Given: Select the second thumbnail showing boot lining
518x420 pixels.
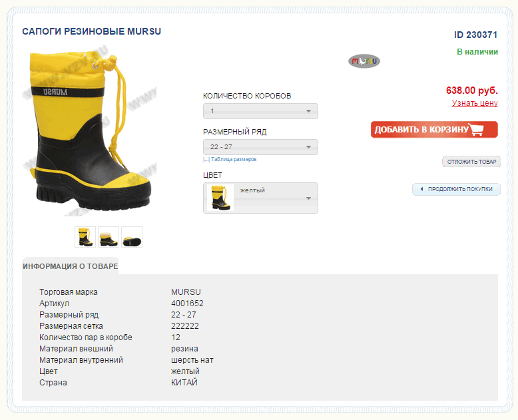Looking at the screenshot, I should (x=109, y=237).
